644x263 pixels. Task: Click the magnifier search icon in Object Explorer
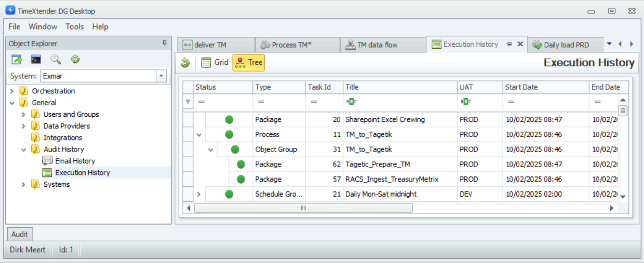pyautogui.click(x=56, y=60)
